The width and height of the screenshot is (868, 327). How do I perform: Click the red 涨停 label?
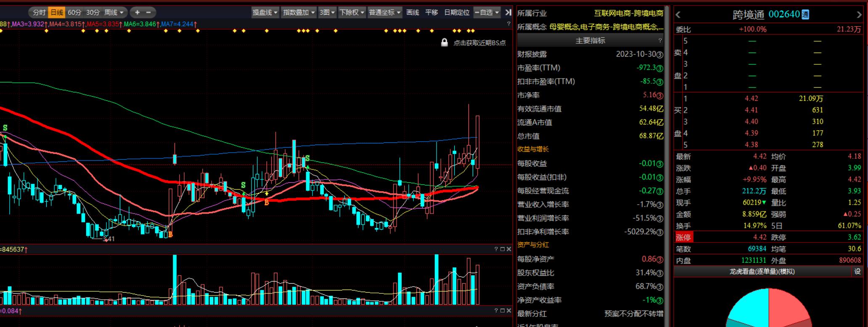click(683, 237)
